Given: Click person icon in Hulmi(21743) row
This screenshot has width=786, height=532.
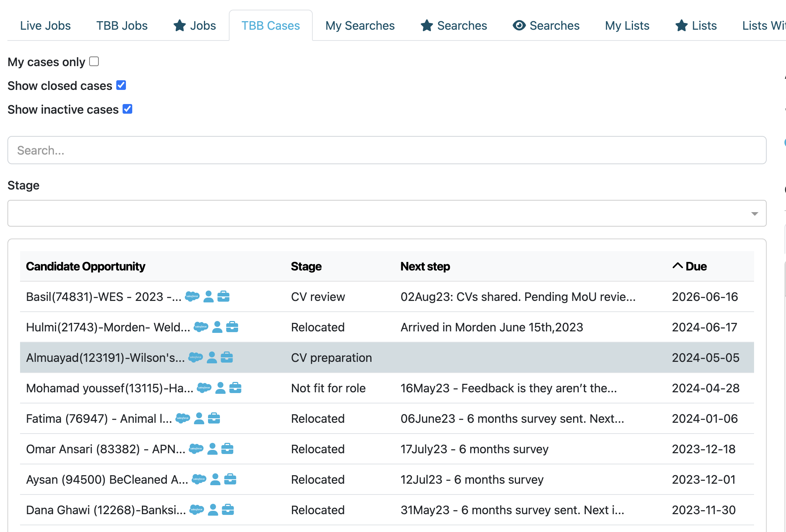Looking at the screenshot, I should (x=217, y=327).
